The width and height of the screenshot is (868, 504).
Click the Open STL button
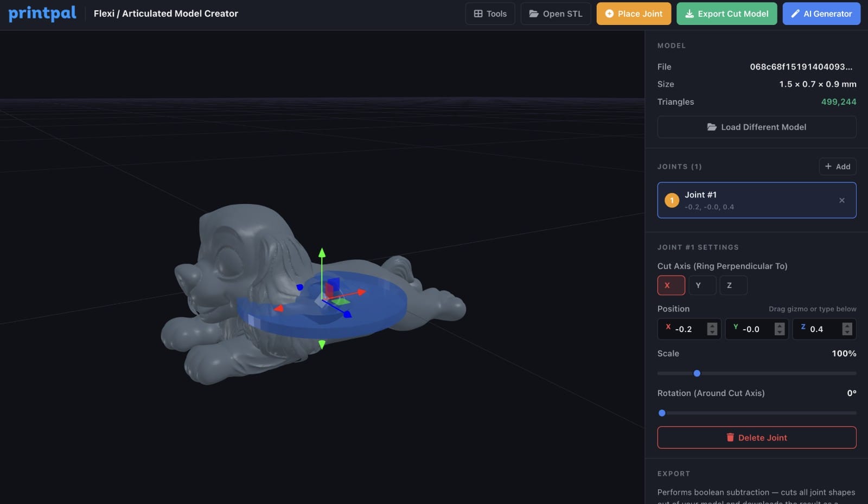click(556, 14)
